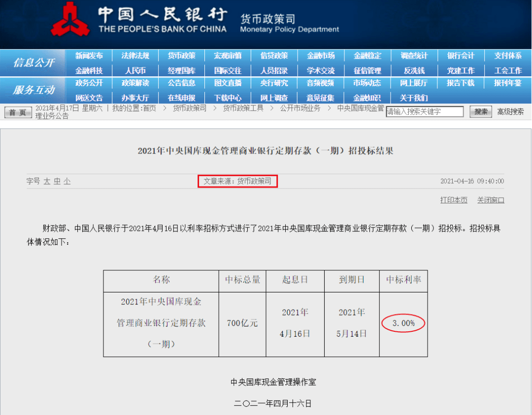Go to 征信管理 page
532x415 pixels.
click(367, 70)
